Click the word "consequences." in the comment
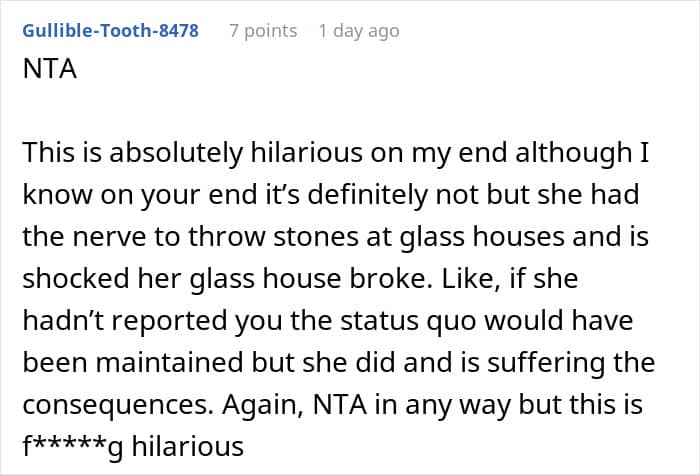This screenshot has width=700, height=475. 118,405
